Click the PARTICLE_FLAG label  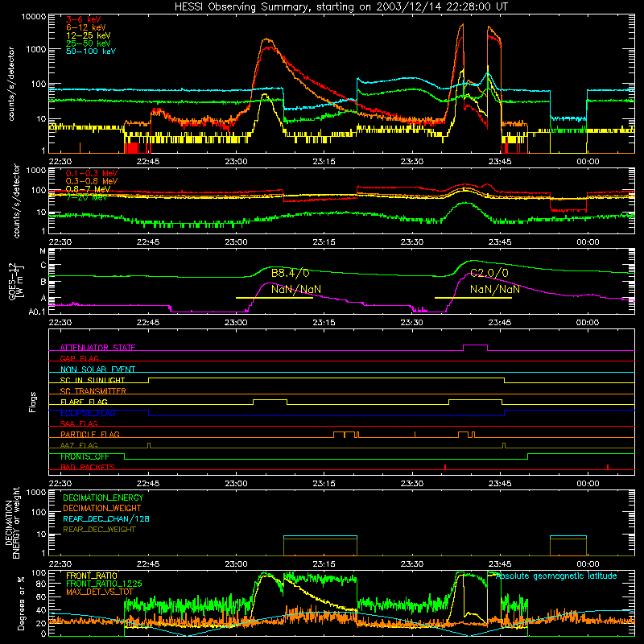click(x=90, y=434)
